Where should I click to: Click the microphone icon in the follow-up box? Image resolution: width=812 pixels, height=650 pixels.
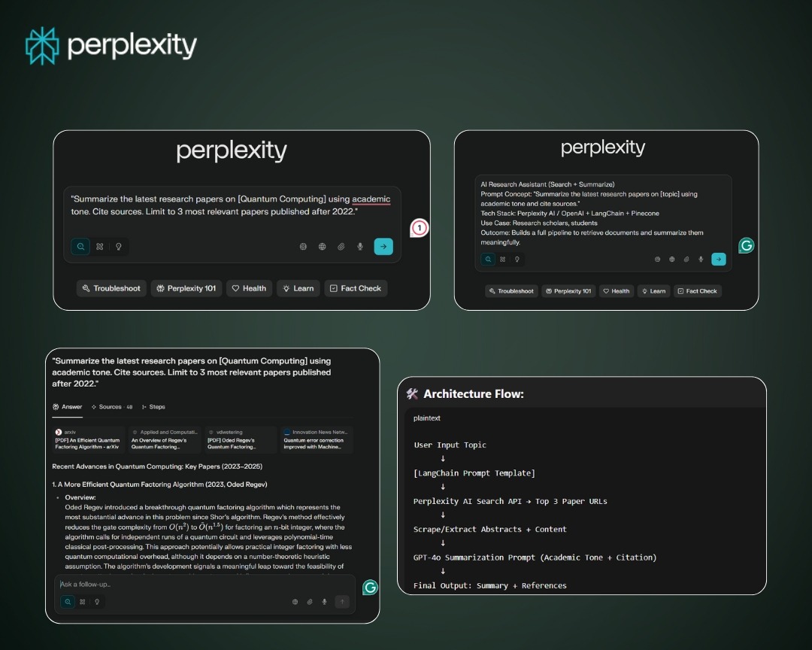[324, 602]
